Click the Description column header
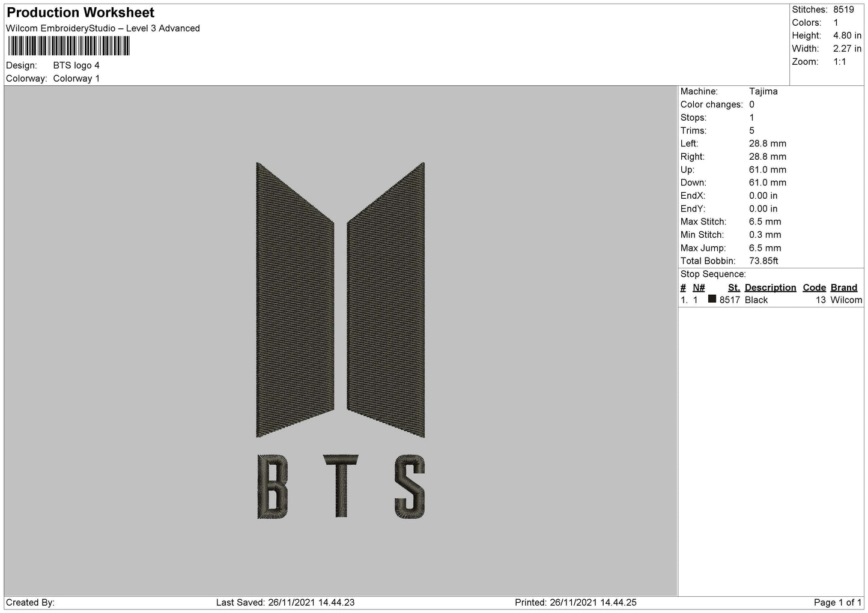The height and width of the screenshot is (613, 868). (x=770, y=288)
